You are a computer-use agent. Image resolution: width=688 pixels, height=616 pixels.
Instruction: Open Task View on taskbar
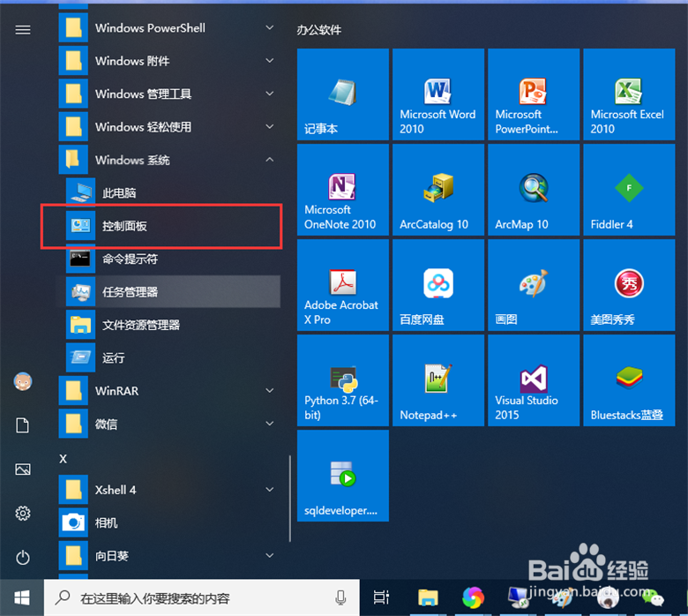click(x=381, y=597)
